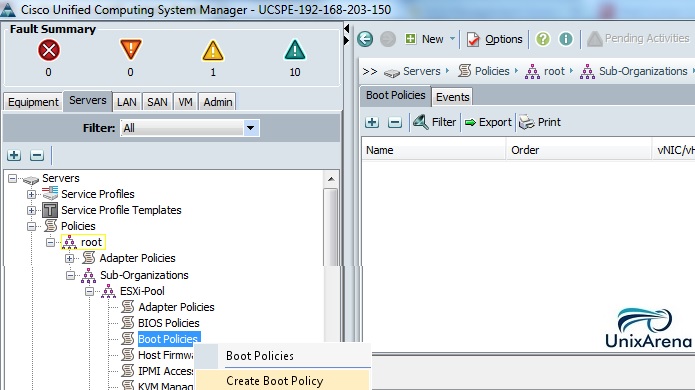Open Pending Activities

[639, 39]
